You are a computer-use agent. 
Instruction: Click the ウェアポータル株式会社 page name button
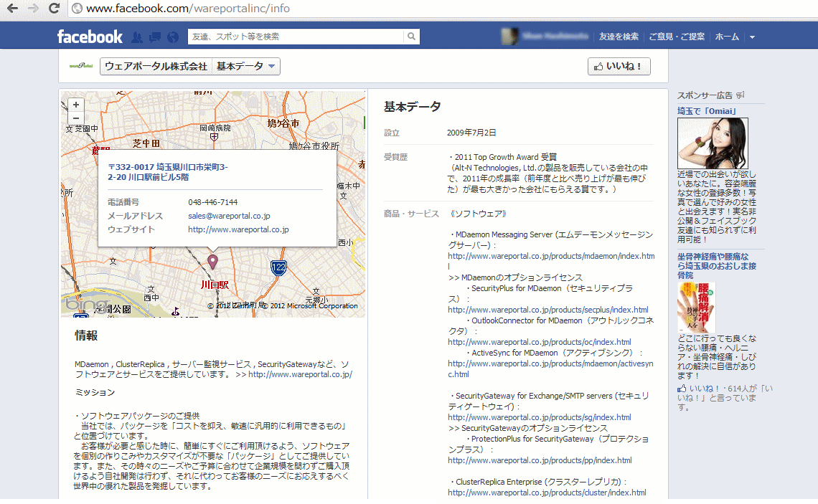point(156,66)
